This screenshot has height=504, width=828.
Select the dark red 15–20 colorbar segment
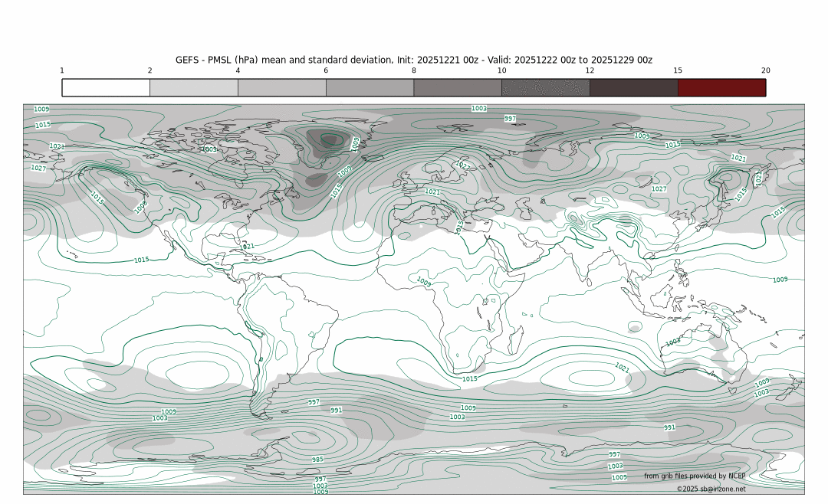[x=721, y=87]
